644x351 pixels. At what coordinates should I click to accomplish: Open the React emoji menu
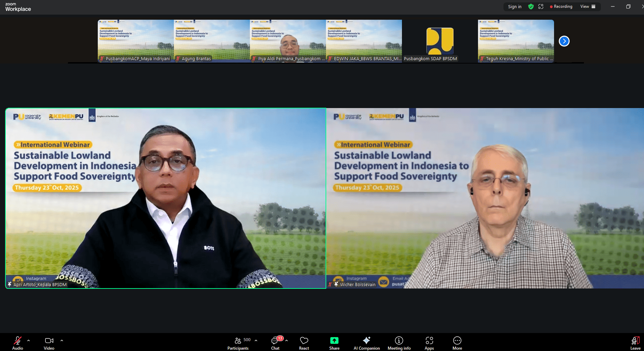[304, 343]
